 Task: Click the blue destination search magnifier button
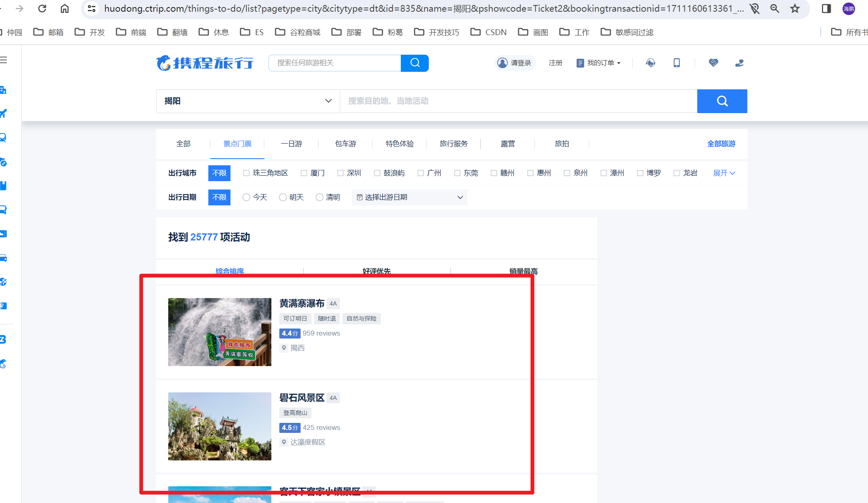[722, 101]
